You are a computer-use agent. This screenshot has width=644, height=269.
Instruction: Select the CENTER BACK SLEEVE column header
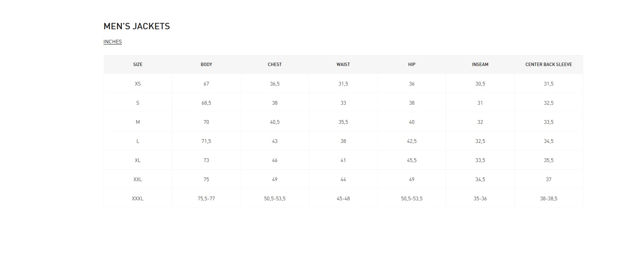click(x=548, y=65)
